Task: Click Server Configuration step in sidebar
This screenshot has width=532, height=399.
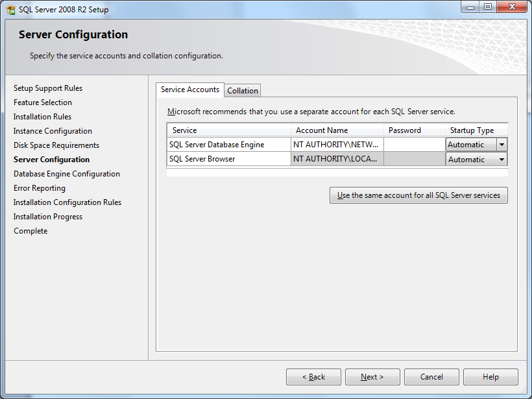Action: click(51, 160)
